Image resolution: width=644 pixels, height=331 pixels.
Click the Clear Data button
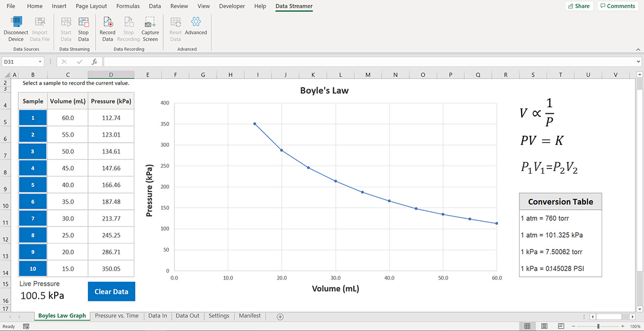111,292
